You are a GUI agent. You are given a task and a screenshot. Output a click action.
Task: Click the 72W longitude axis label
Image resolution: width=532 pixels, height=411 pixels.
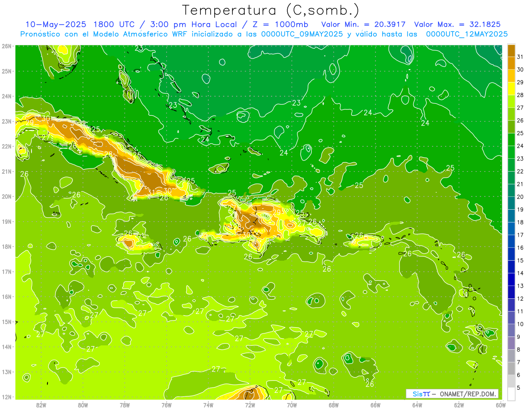tap(250, 404)
